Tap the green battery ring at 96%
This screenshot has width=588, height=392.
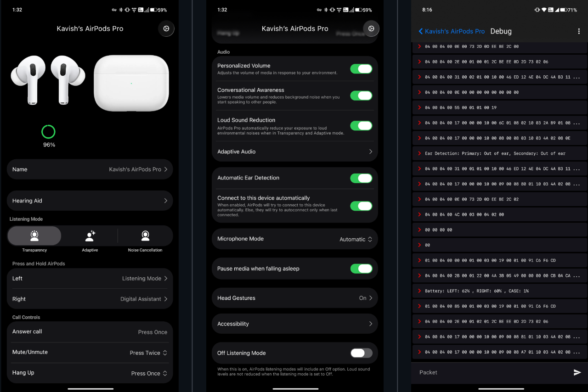tap(48, 132)
